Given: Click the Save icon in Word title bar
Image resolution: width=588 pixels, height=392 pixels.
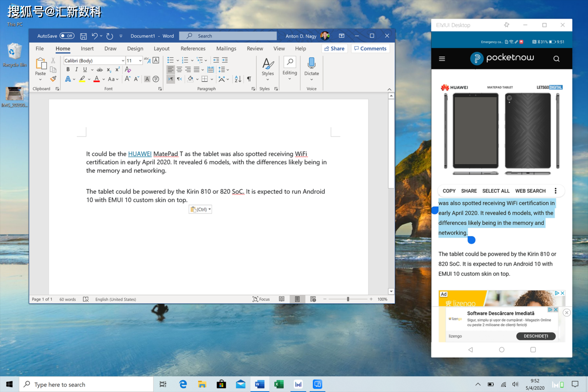Looking at the screenshot, I should tap(84, 36).
